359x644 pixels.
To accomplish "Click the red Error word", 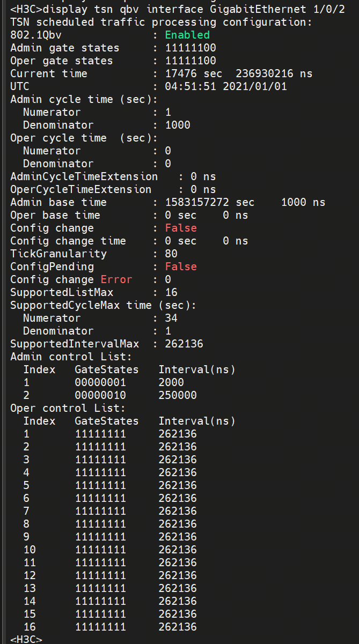I will tap(116, 279).
